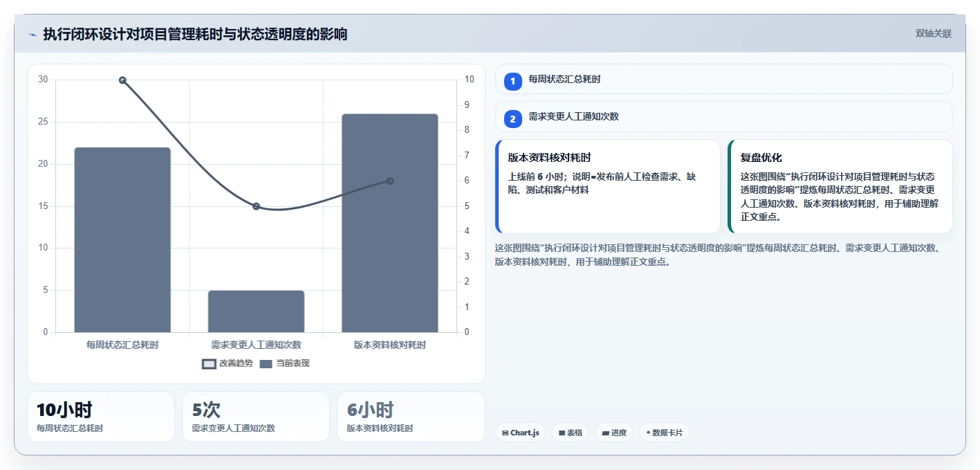Click the 每周状态汇总耗时 bar in the chart

pyautogui.click(x=122, y=240)
